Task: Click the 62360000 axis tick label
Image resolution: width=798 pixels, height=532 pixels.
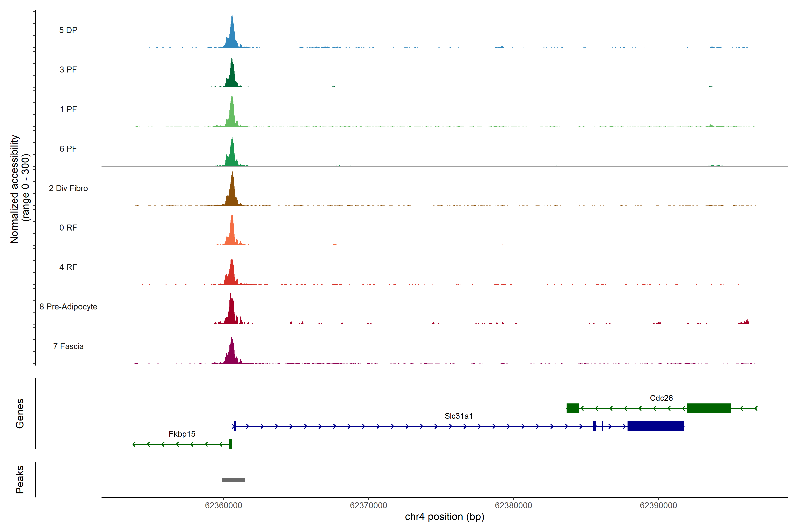Action: 224,506
